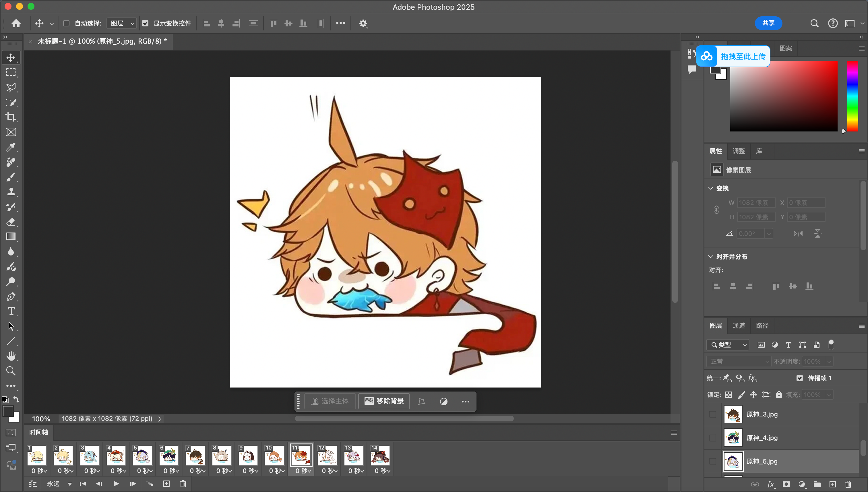This screenshot has width=868, height=492.
Task: Switch to the 图案 tab
Action: [x=786, y=48]
